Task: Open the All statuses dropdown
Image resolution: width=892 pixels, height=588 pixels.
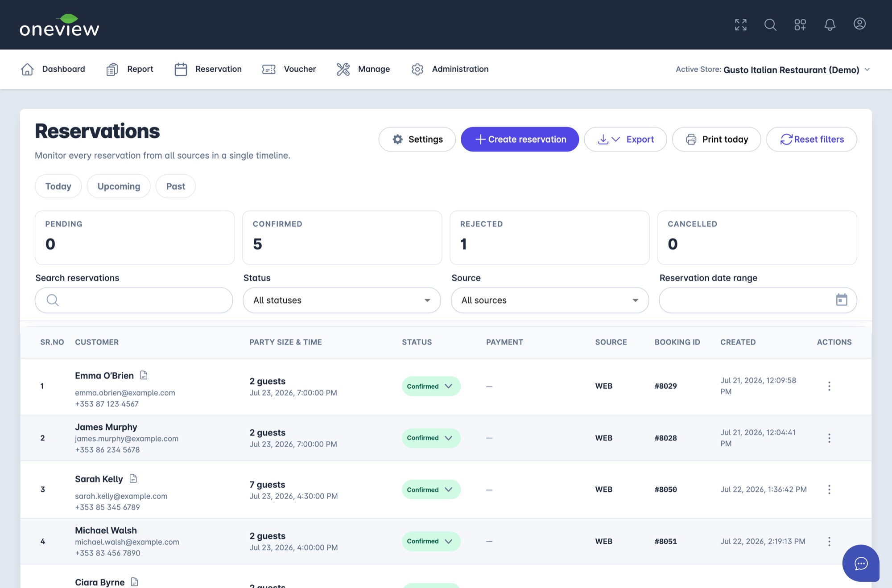Action: click(342, 300)
